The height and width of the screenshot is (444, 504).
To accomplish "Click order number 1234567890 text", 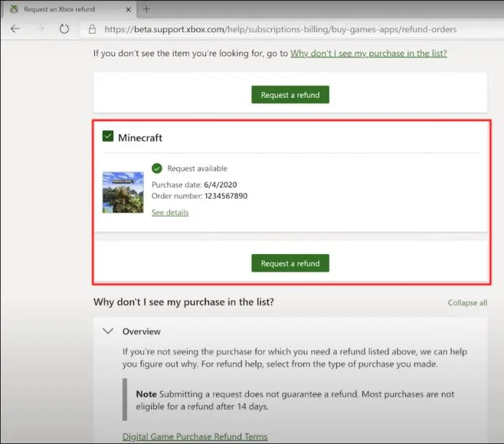I will [226, 196].
